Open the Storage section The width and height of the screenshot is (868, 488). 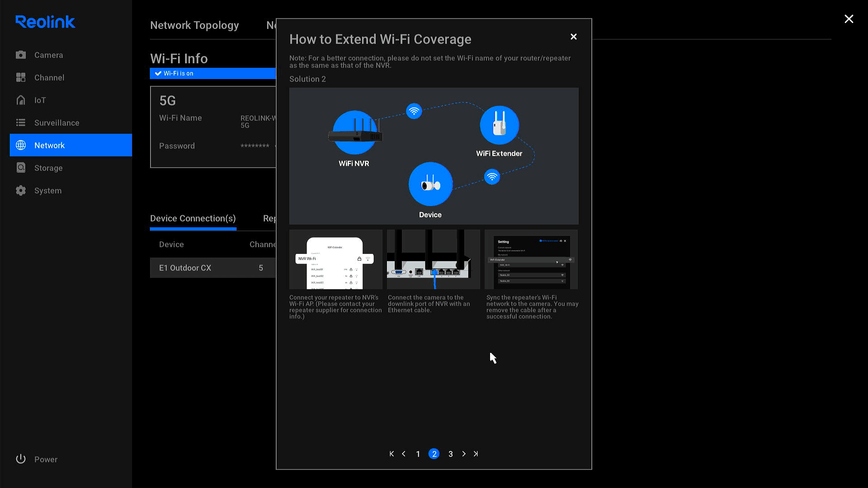(x=48, y=168)
